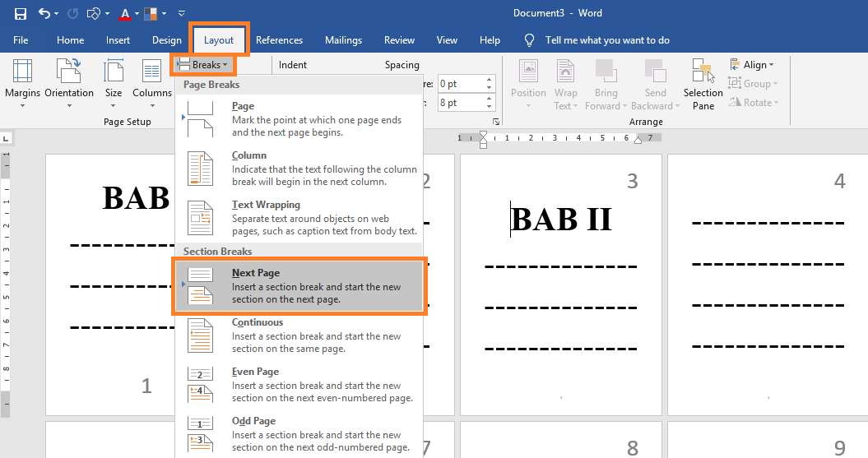Go to the Review tab
The width and height of the screenshot is (868, 458).
pos(399,39)
